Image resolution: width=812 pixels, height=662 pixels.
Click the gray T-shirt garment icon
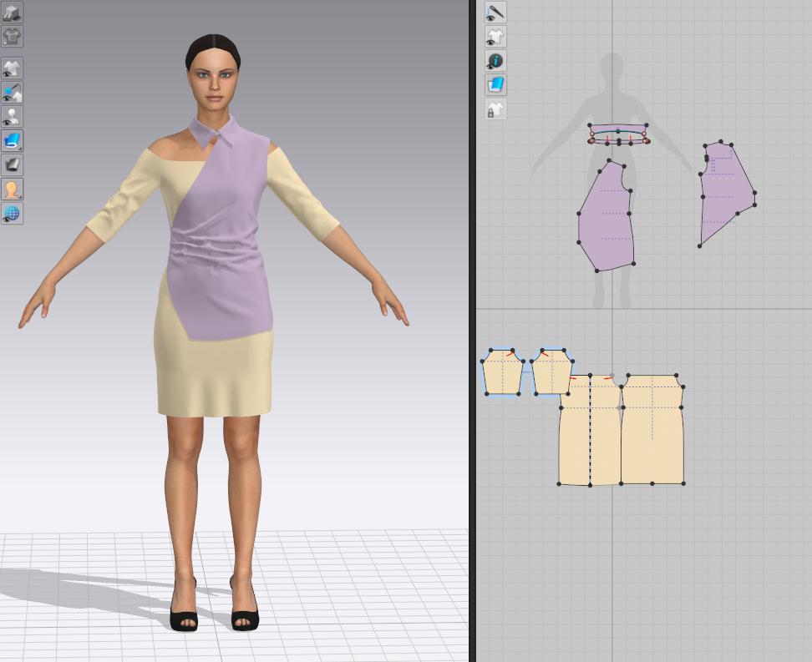coord(12,37)
